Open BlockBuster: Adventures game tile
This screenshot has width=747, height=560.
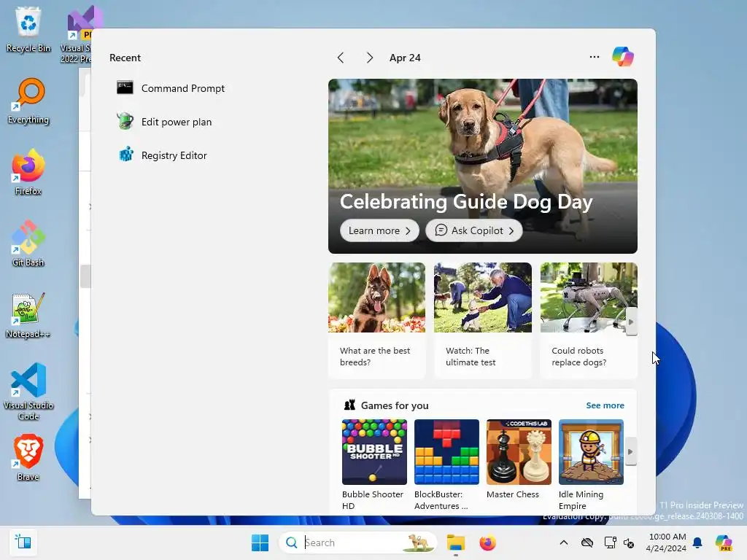447,464
